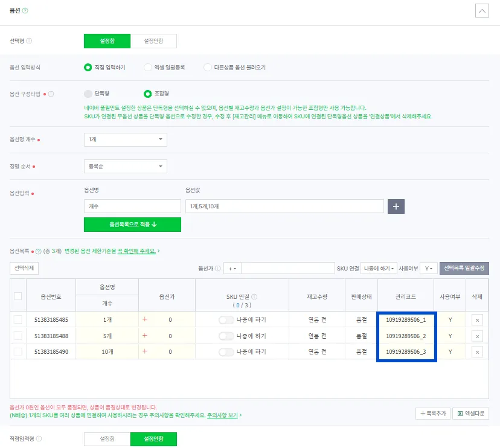Open 꼭 확인해 주세요 link
The image size is (500, 448).
tap(136, 251)
